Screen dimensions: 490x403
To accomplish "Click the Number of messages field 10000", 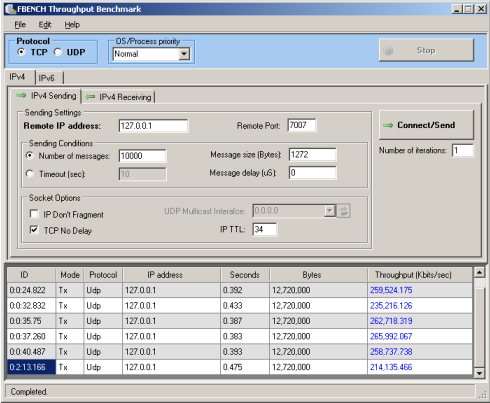I will point(142,156).
